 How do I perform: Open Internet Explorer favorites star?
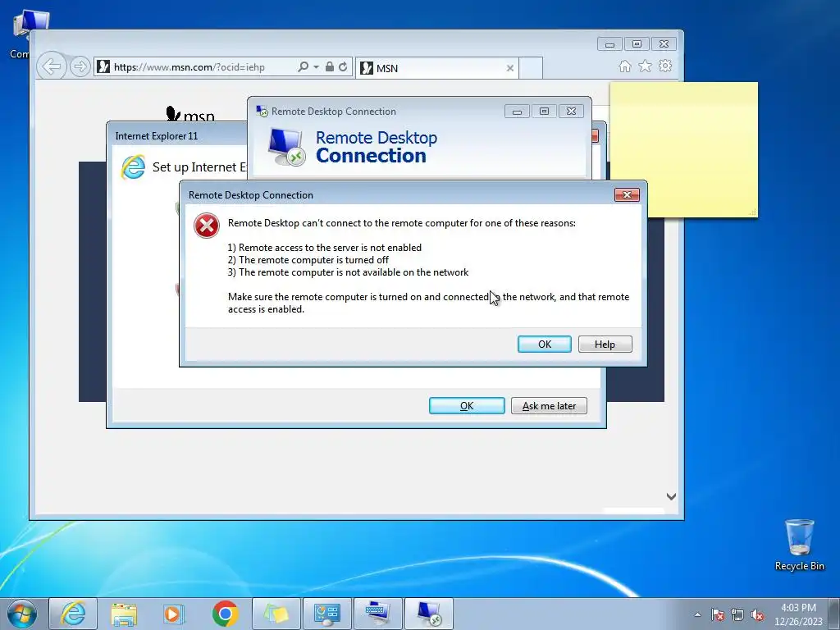[645, 66]
